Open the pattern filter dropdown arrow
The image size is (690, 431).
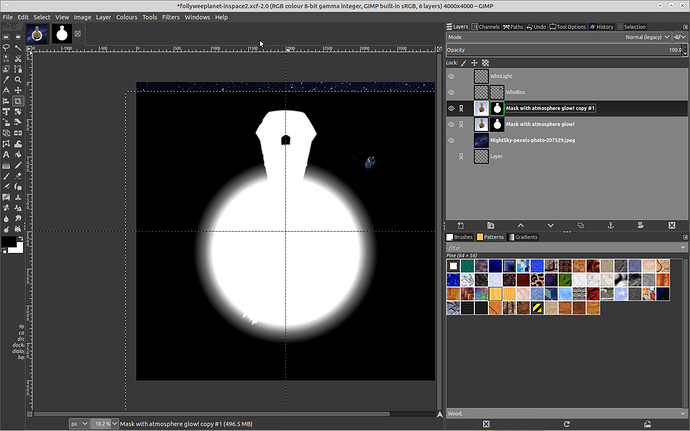683,248
